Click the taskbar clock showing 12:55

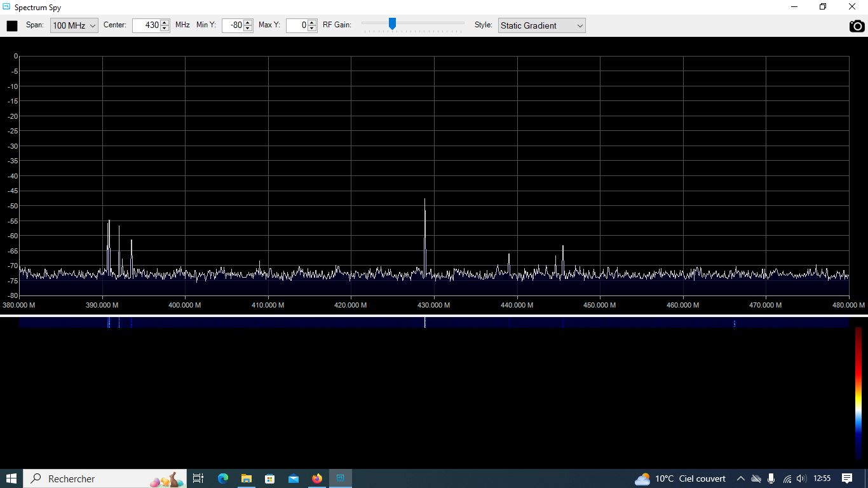(822, 478)
